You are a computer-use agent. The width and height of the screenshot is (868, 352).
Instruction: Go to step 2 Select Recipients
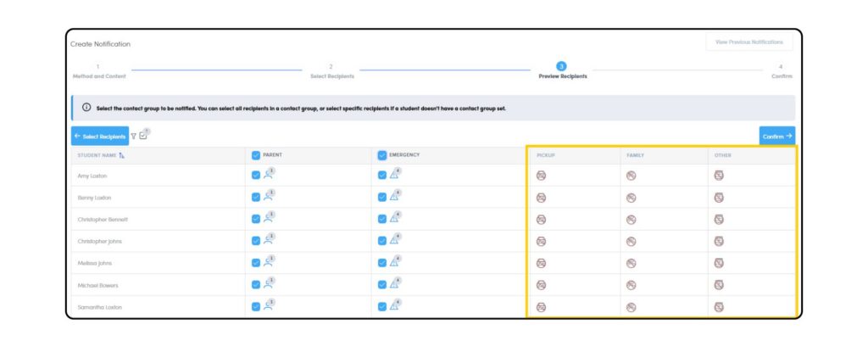pos(331,71)
